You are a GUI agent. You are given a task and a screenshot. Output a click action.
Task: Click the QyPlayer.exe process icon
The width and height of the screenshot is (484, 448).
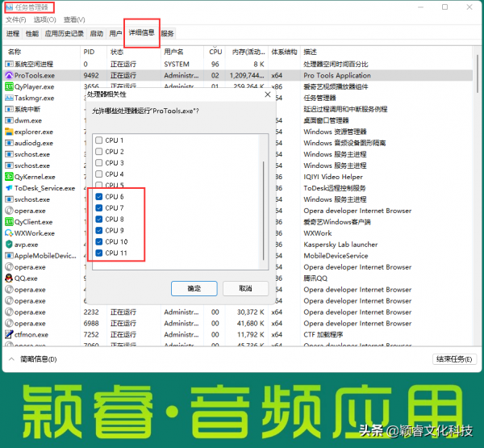click(x=9, y=86)
